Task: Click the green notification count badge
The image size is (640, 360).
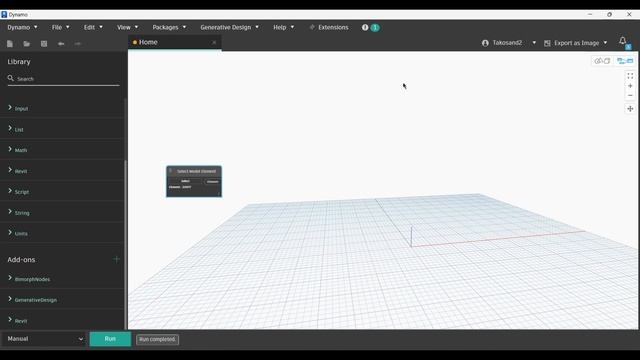Action: pyautogui.click(x=375, y=28)
